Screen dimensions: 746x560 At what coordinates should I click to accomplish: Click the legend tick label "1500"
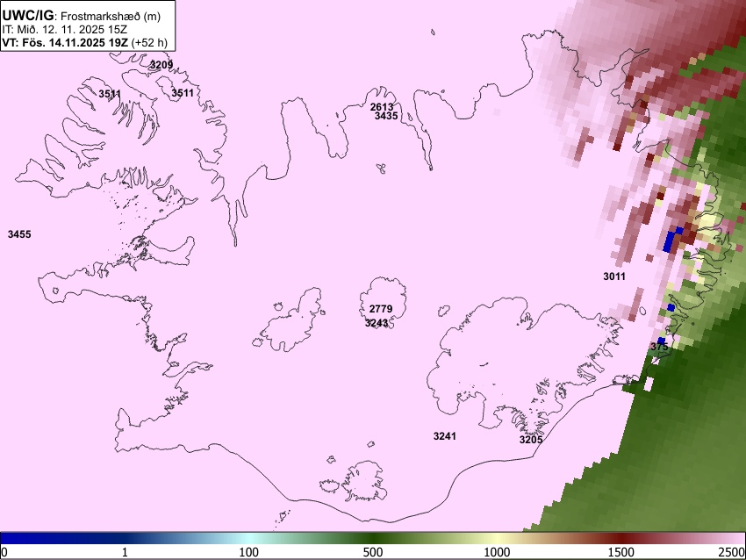621,552
